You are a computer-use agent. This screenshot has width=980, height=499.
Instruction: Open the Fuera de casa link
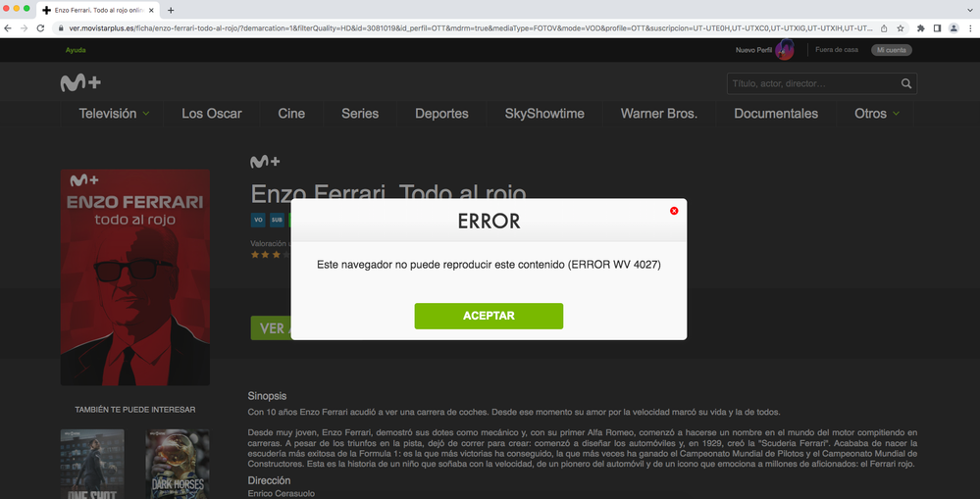coord(836,50)
